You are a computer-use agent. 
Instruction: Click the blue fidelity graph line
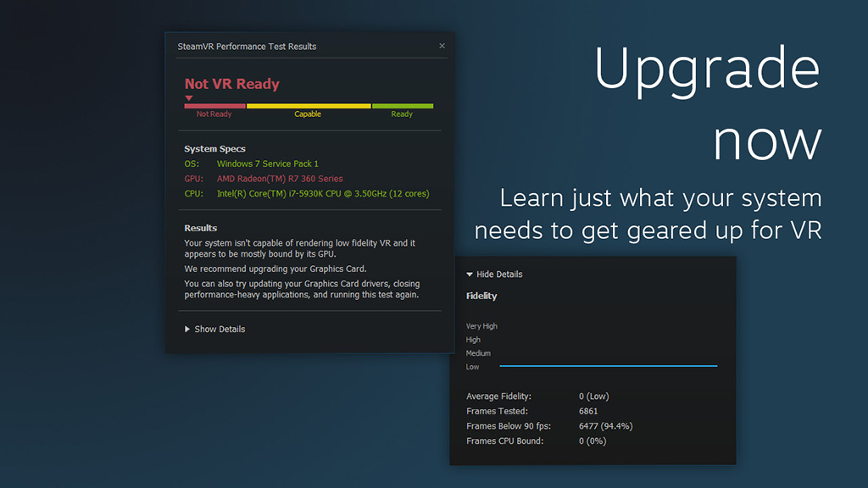609,366
